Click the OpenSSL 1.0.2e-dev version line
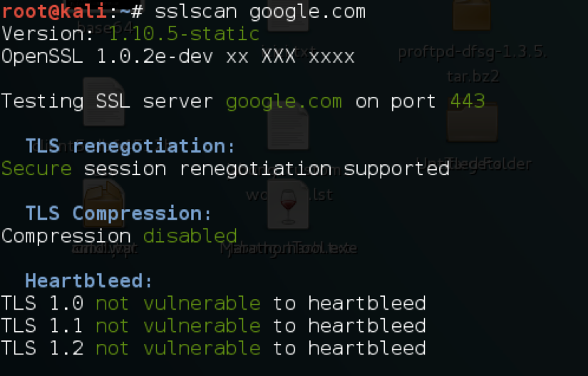The width and height of the screenshot is (588, 376). (178, 56)
